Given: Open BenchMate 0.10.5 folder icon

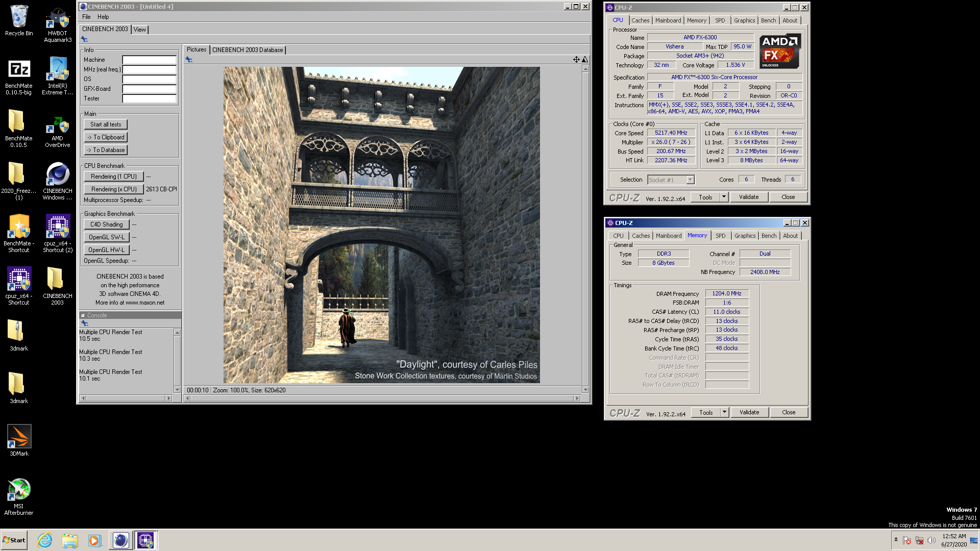Looking at the screenshot, I should (19, 129).
